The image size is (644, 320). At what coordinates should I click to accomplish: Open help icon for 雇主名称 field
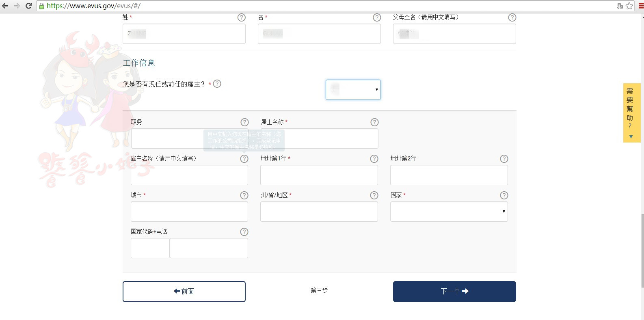coord(374,122)
